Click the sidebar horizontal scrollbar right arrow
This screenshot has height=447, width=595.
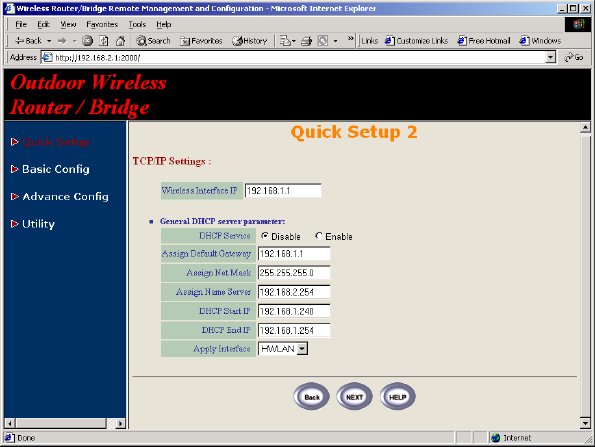[x=121, y=423]
